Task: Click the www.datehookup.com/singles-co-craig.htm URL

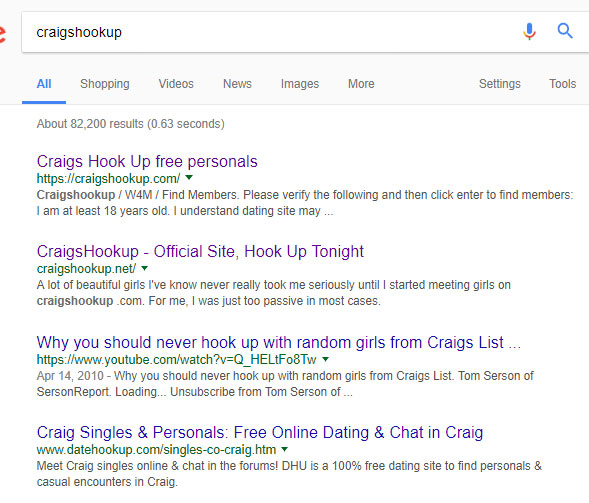Action: click(156, 450)
